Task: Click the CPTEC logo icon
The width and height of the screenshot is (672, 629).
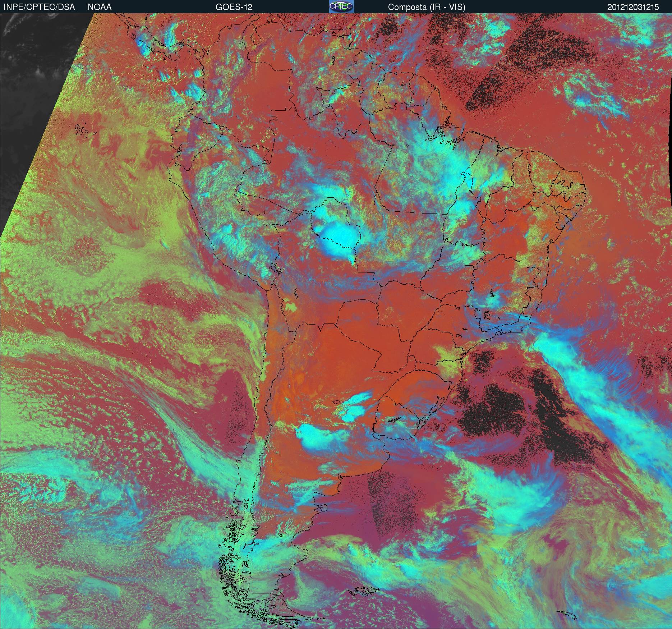Action: [341, 6]
